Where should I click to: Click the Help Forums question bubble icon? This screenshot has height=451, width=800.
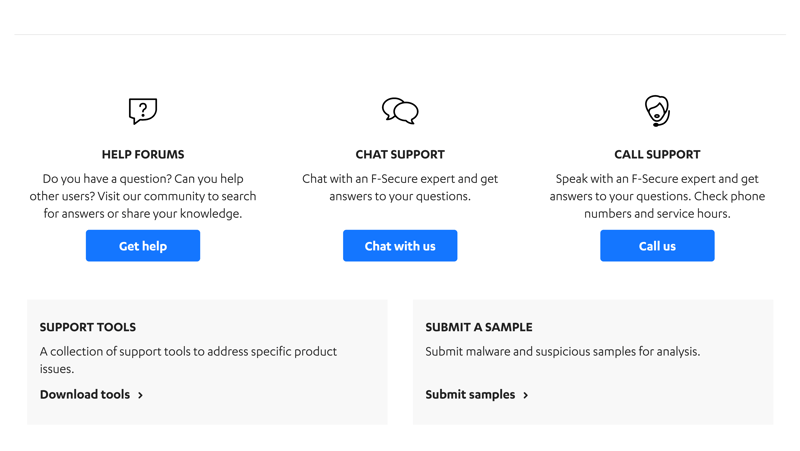143,111
